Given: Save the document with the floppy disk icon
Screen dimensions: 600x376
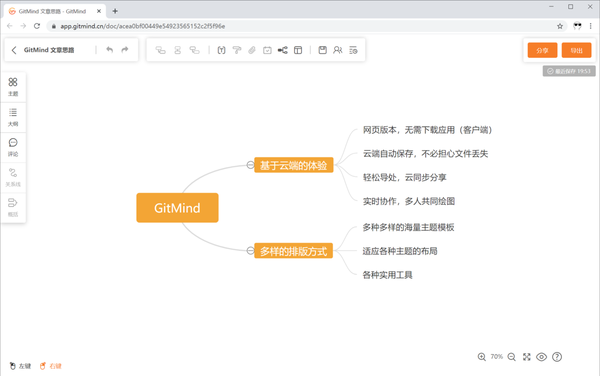Looking at the screenshot, I should 323,50.
